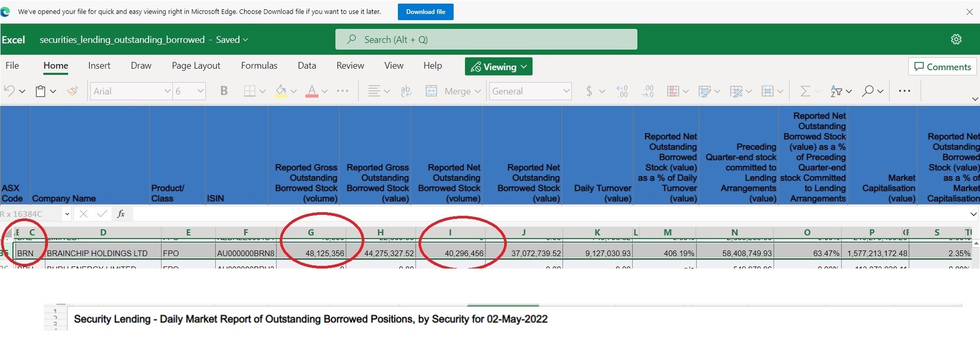Viewport: 980px width, 347px height.
Task: Click the yellow fill color swatch
Action: 281,91
